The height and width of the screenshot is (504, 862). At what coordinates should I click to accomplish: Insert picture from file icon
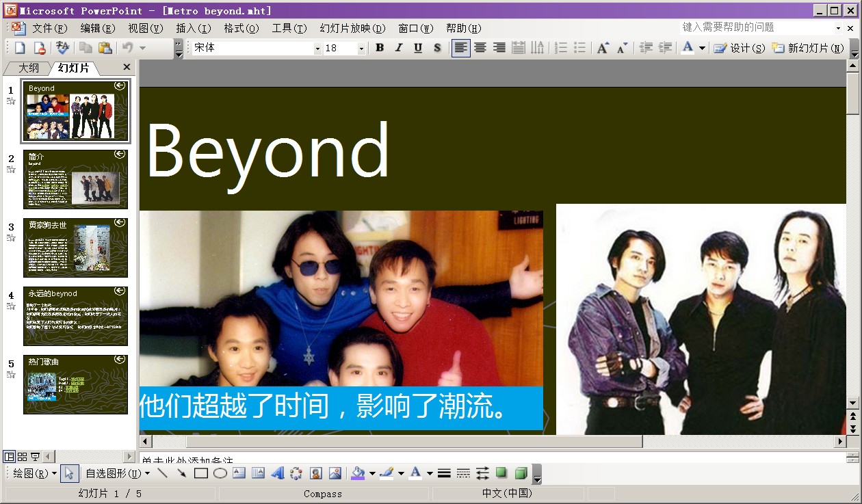pos(335,473)
